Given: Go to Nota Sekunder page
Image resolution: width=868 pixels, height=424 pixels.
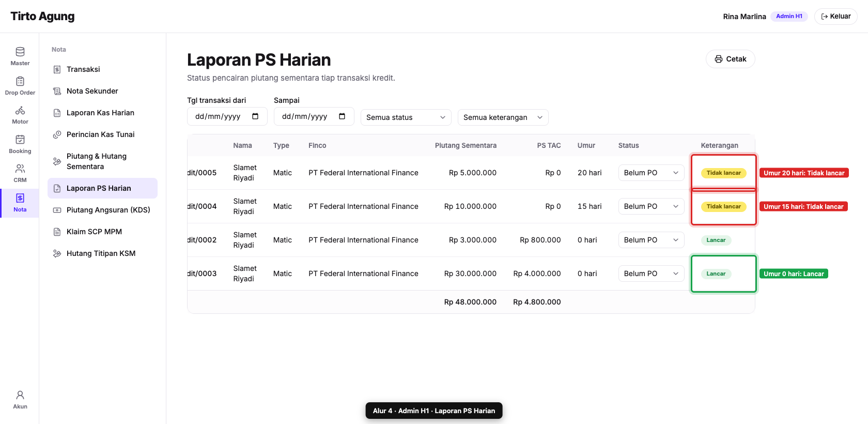Looking at the screenshot, I should click(102, 91).
